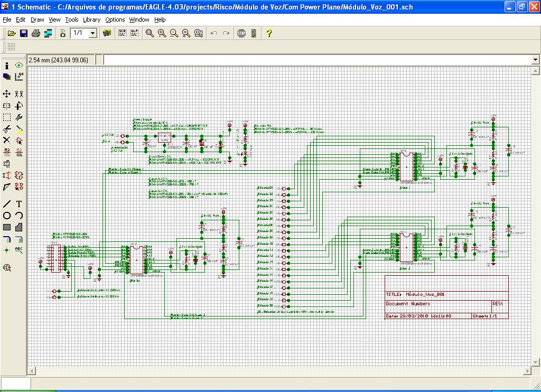541x392 pixels.
Task: Open the Draw menu
Action: click(38, 20)
